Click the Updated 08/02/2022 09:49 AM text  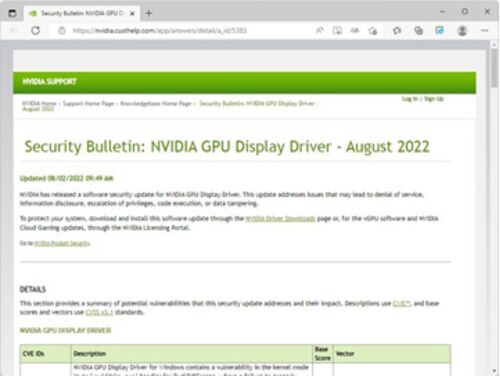coord(67,178)
